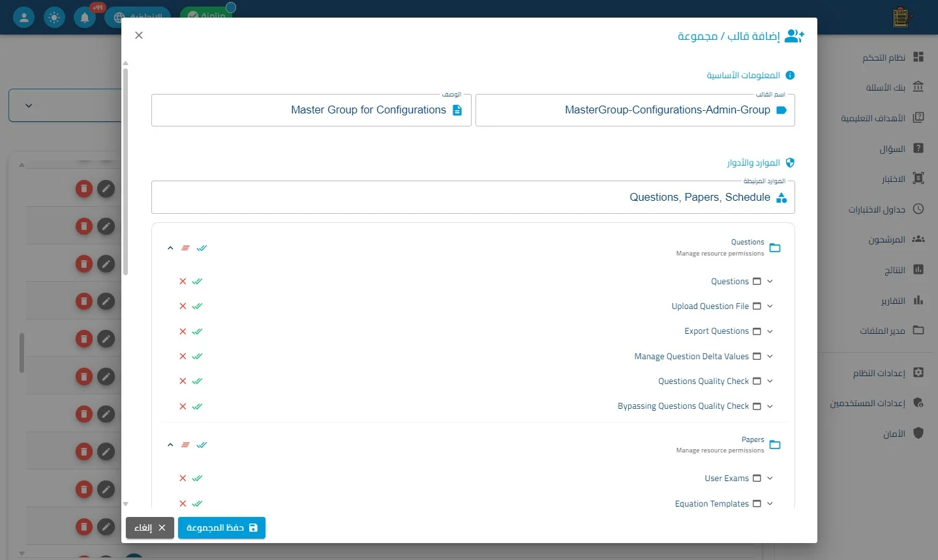Click the الاختبار sidebar icon
938x560 pixels.
tap(918, 178)
